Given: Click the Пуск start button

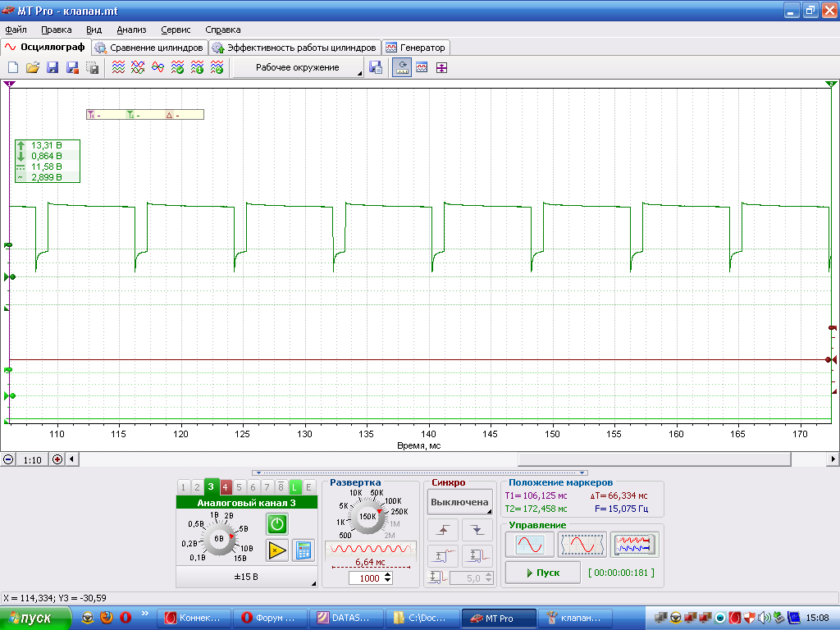Looking at the screenshot, I should (543, 573).
